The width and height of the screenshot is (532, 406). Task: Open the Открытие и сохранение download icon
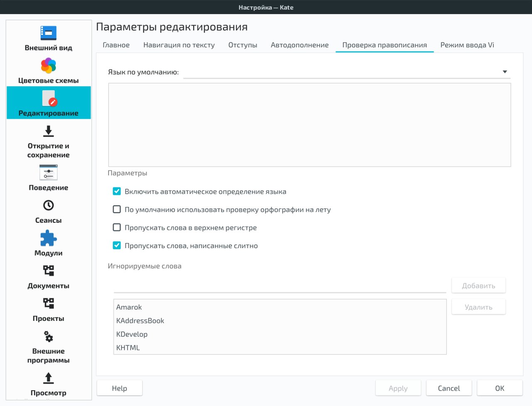click(48, 131)
